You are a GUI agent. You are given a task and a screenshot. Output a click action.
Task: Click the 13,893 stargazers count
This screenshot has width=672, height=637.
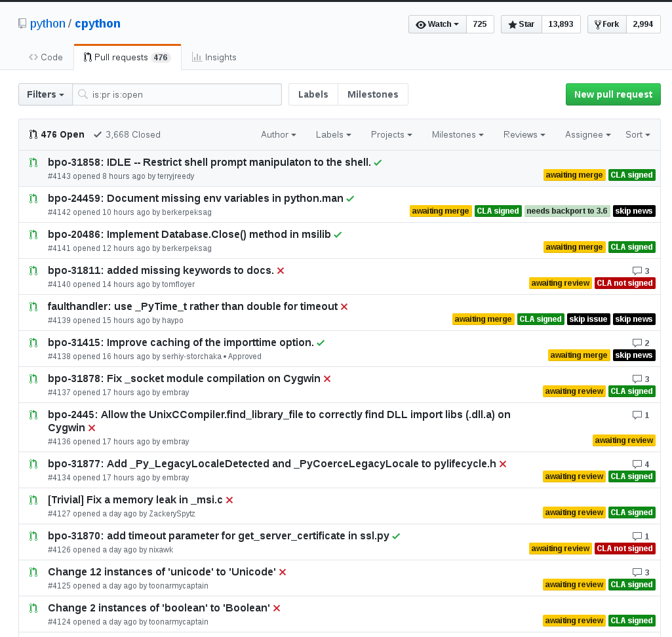[561, 24]
